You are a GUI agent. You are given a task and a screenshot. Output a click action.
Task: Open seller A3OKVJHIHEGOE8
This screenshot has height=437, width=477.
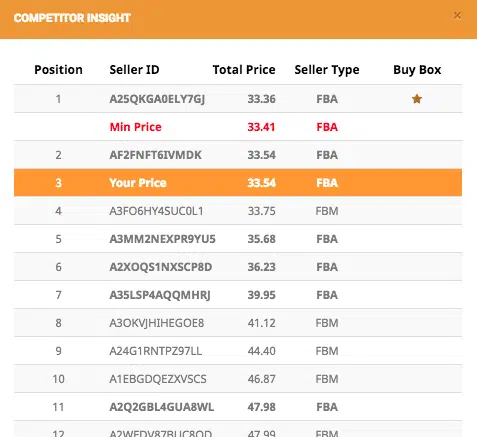click(157, 323)
